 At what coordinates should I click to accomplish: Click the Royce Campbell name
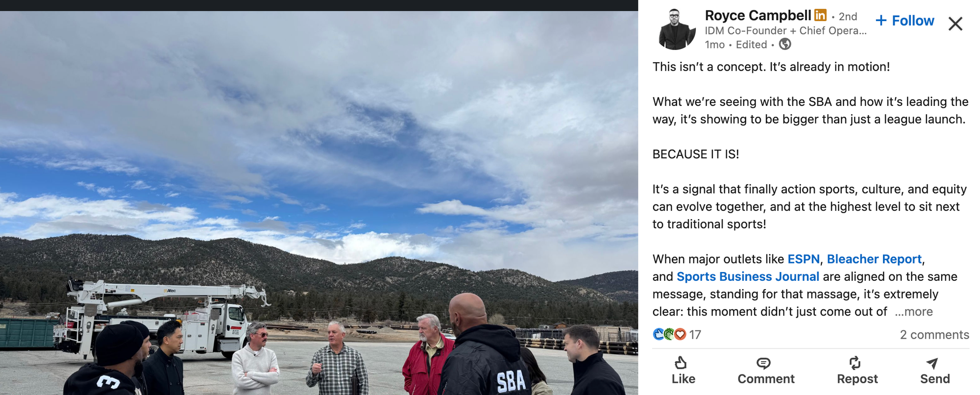tap(758, 16)
